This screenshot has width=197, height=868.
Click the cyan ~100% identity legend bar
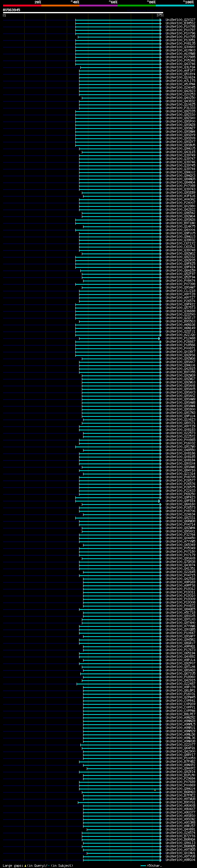pos(175,6)
